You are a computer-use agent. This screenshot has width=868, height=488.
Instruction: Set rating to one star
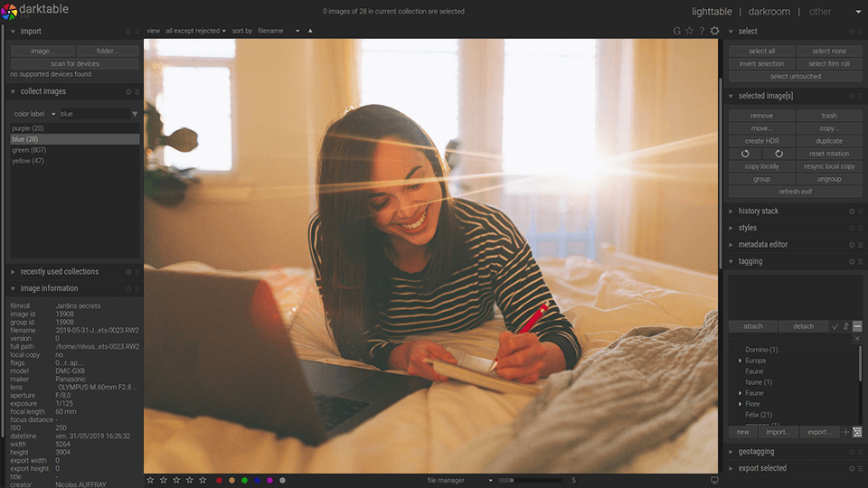tap(150, 480)
